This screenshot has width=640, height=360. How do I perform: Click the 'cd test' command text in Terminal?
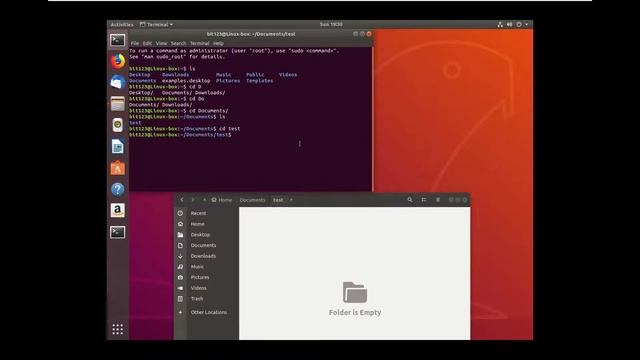[229, 129]
